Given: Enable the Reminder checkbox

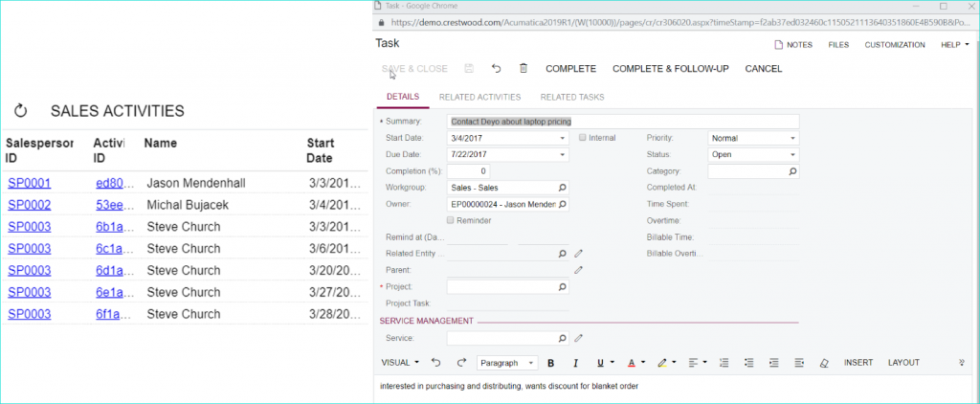Looking at the screenshot, I should pos(451,220).
